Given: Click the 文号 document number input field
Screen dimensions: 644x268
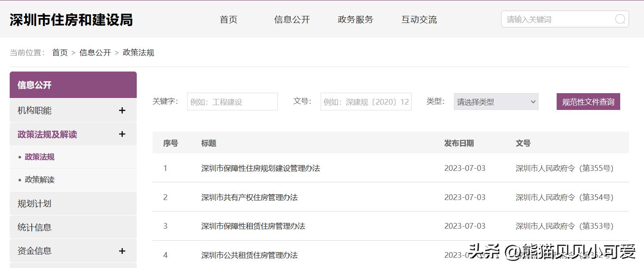Looking at the screenshot, I should pos(366,102).
